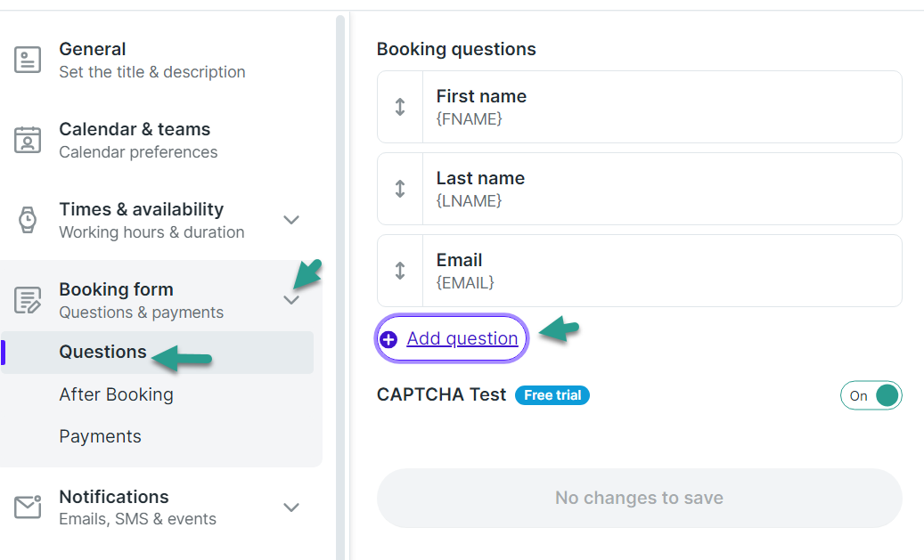Screen dimensions: 924x560
Task: Click the reorder arrows beside Last name
Action: pos(399,188)
